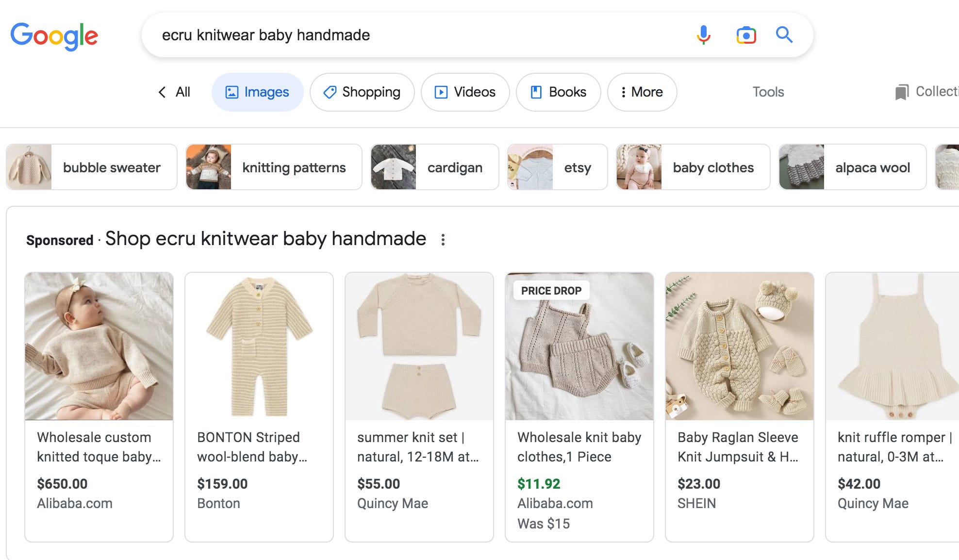Click the $55.00 price
The height and width of the screenshot is (560, 959).
(x=379, y=484)
